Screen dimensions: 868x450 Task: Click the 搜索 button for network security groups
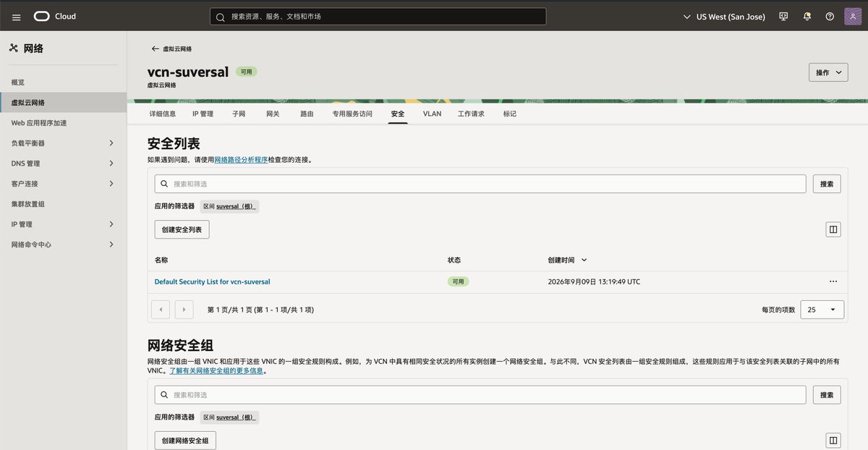tap(827, 394)
